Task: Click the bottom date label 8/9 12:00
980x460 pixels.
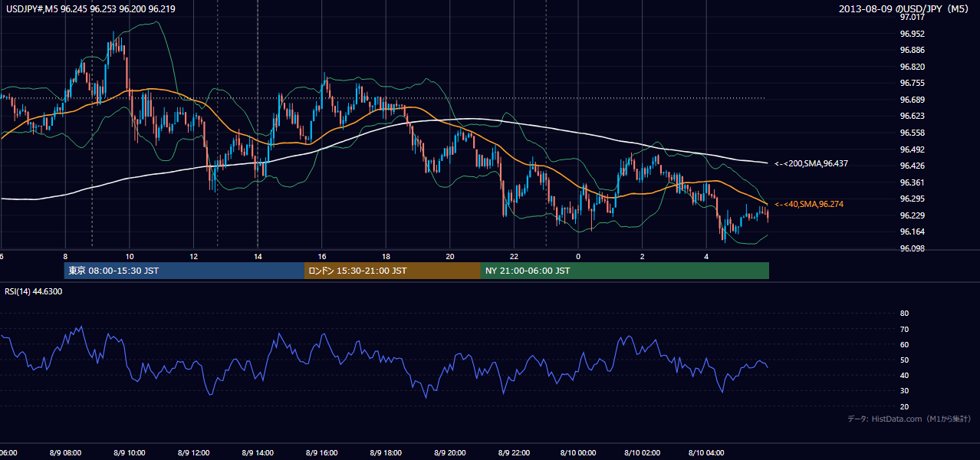Action: pyautogui.click(x=192, y=452)
